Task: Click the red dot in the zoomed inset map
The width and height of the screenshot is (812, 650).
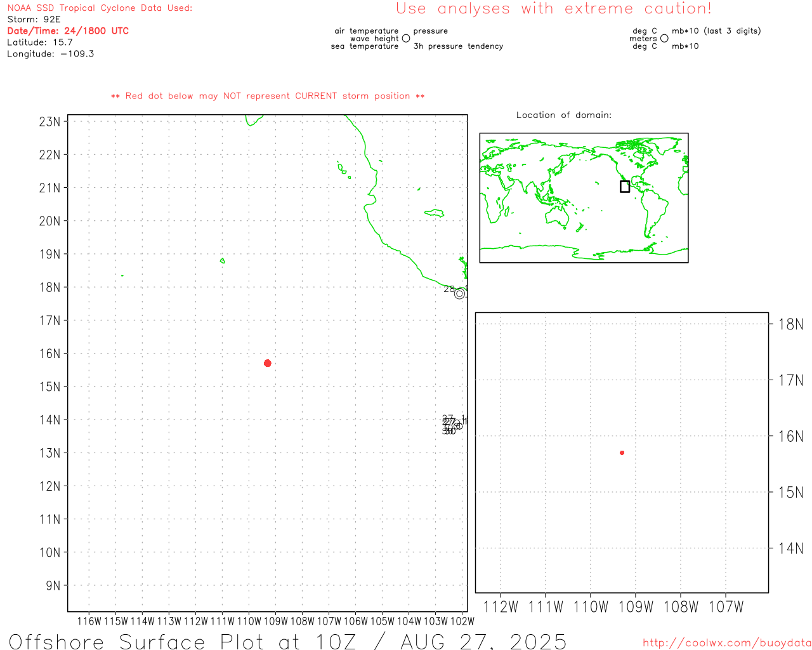Action: pos(622,453)
